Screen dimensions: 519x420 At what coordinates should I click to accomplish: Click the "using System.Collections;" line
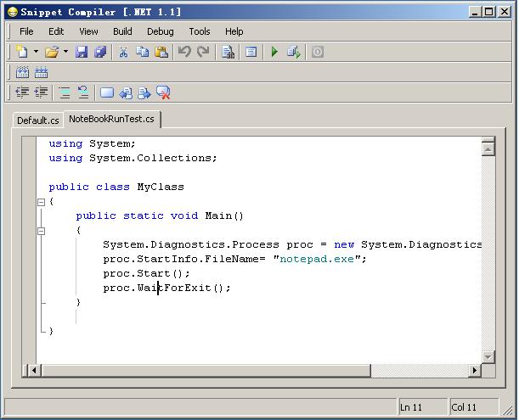click(133, 158)
